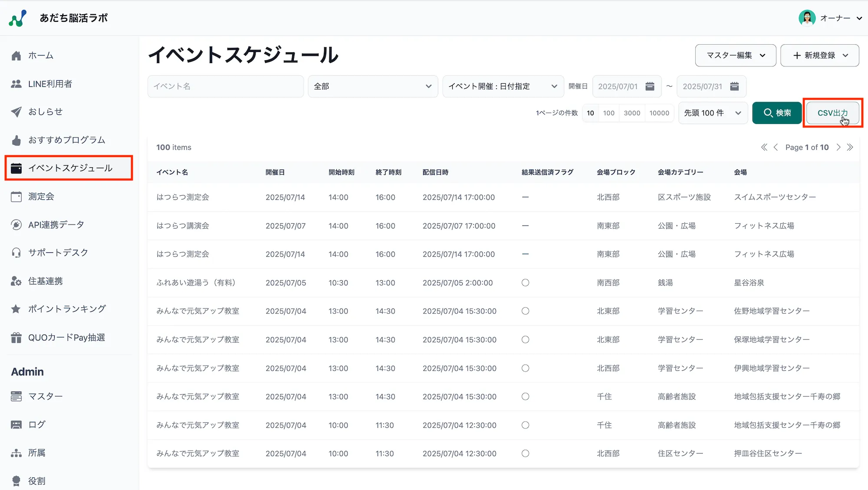Screen dimensions: 868x490
Task: Click the 測定会 calendar sidebar icon
Action: pyautogui.click(x=16, y=196)
